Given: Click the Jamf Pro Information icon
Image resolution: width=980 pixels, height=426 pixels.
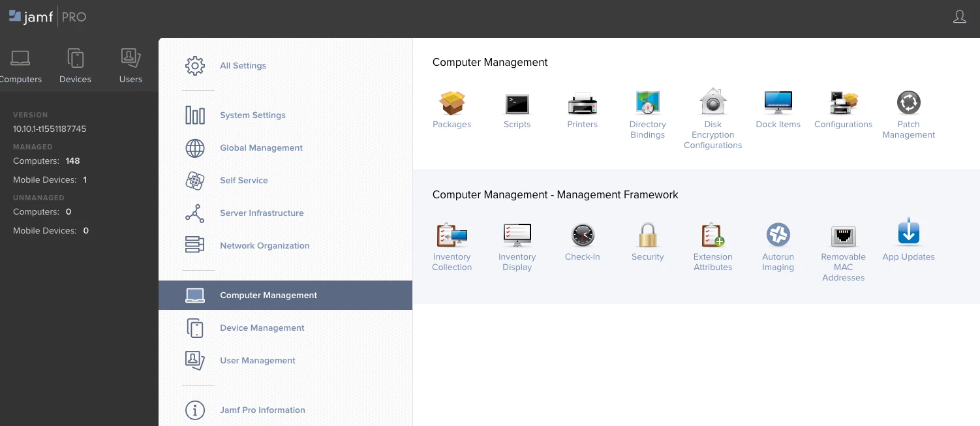Looking at the screenshot, I should tap(195, 410).
